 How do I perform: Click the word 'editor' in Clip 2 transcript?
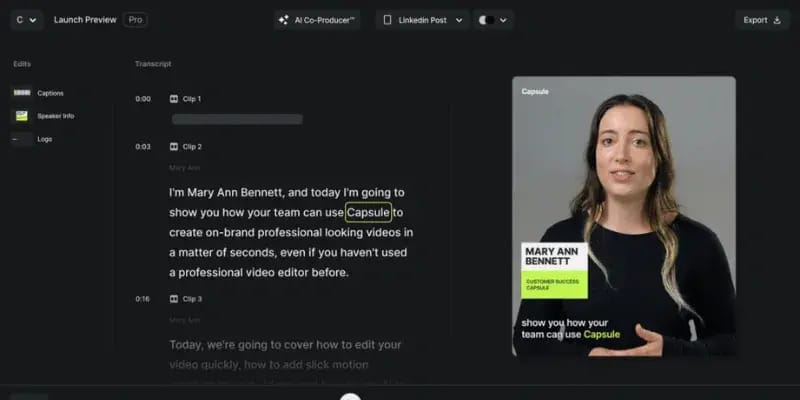click(x=292, y=272)
